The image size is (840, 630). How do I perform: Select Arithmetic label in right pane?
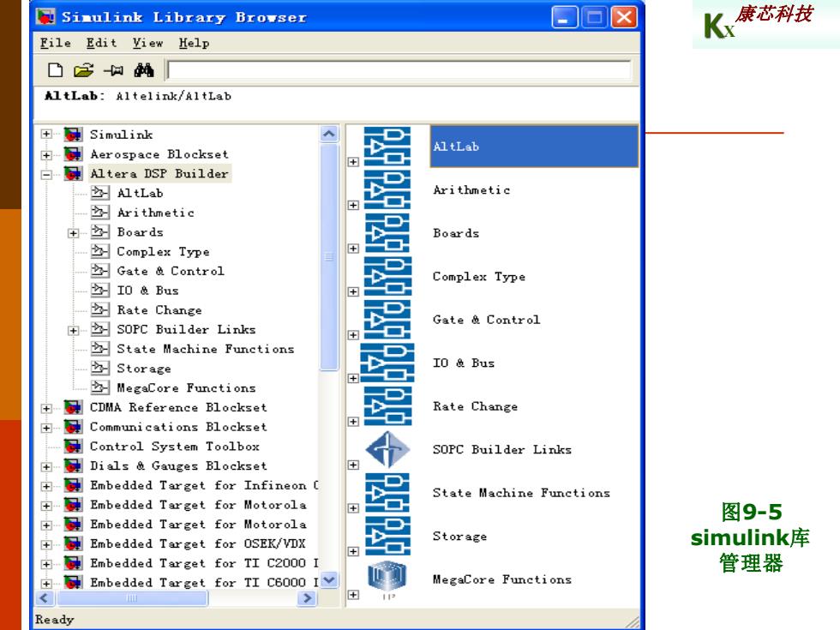[x=471, y=189]
